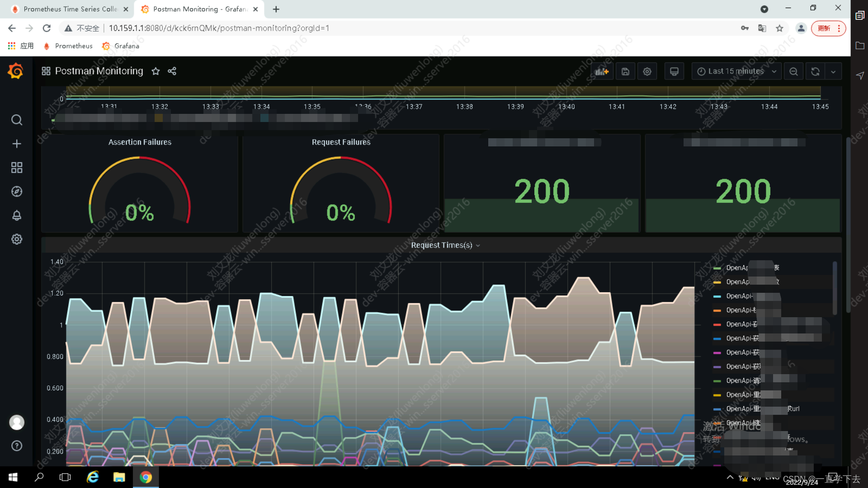Toggle the yellow OpenApi legend series
The height and width of the screenshot is (488, 868).
coord(737,282)
